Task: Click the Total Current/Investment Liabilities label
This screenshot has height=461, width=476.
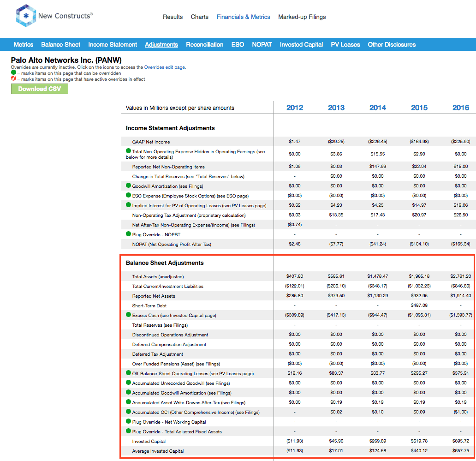Action: point(167,287)
